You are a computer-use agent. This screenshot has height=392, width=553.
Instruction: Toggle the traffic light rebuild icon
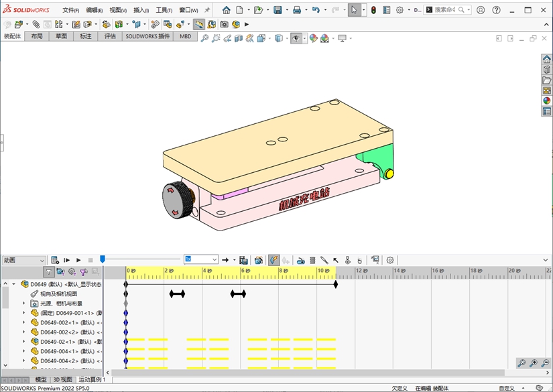373,10
